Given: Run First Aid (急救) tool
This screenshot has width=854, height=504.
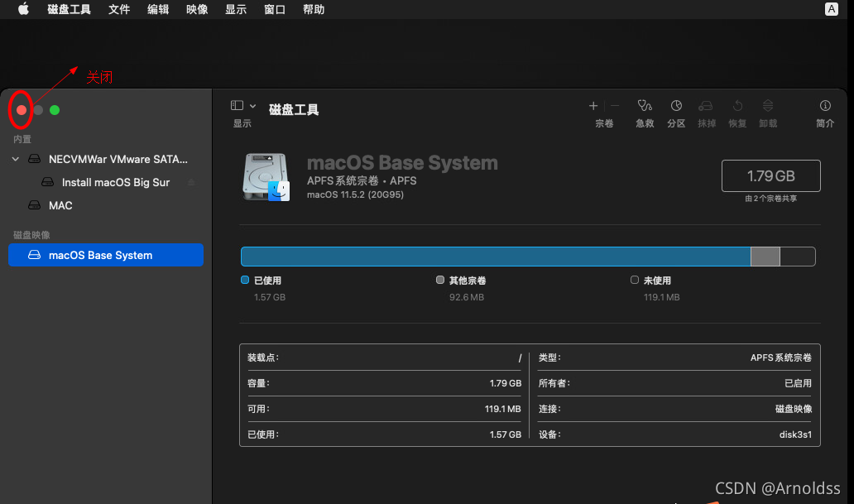Looking at the screenshot, I should (x=645, y=113).
